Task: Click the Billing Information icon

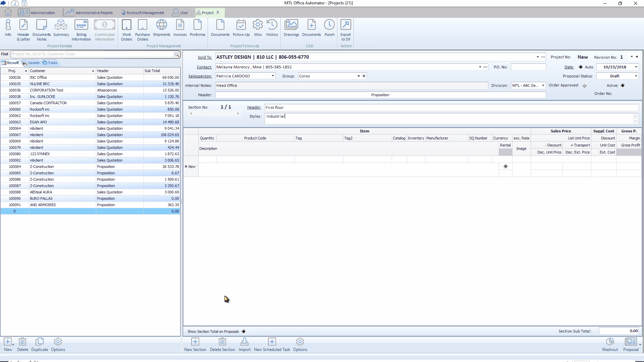Action: pos(81,29)
